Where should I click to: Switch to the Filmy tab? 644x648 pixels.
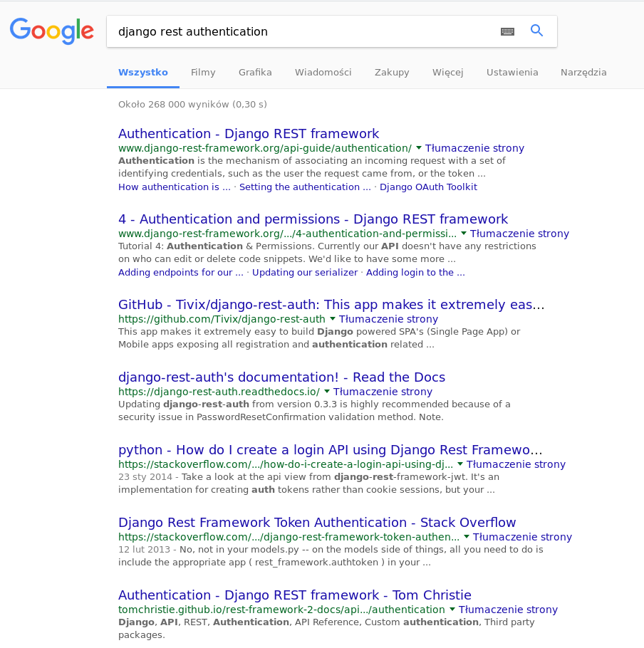203,72
